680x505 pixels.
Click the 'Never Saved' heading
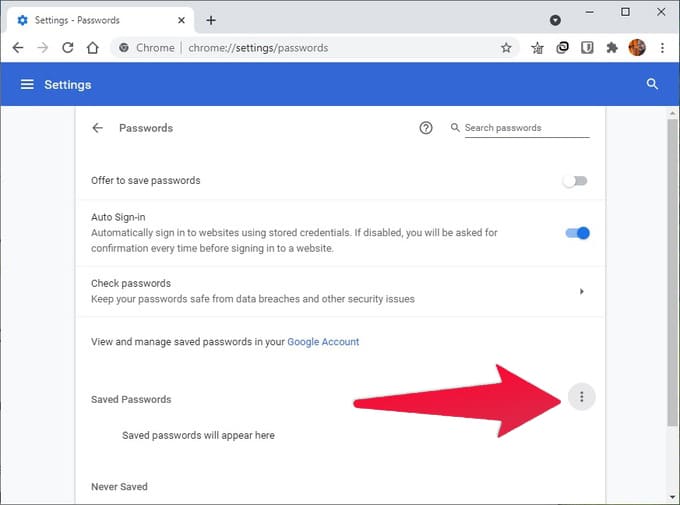click(x=119, y=487)
